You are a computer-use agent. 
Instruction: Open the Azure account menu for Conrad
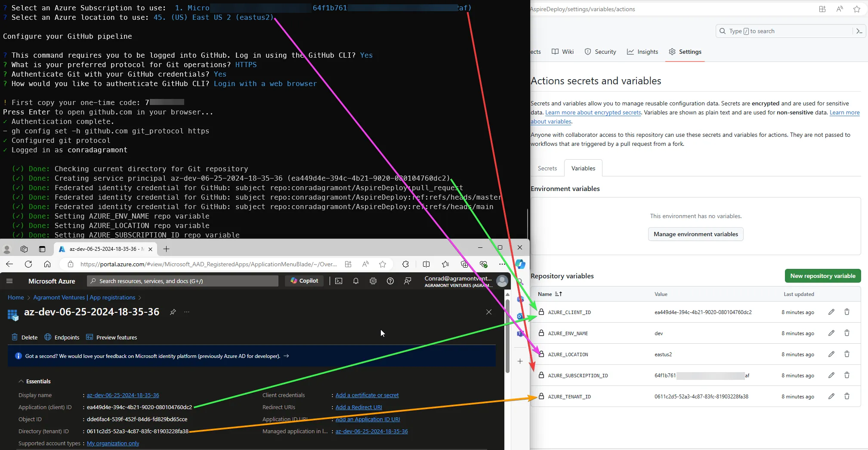[465, 281]
